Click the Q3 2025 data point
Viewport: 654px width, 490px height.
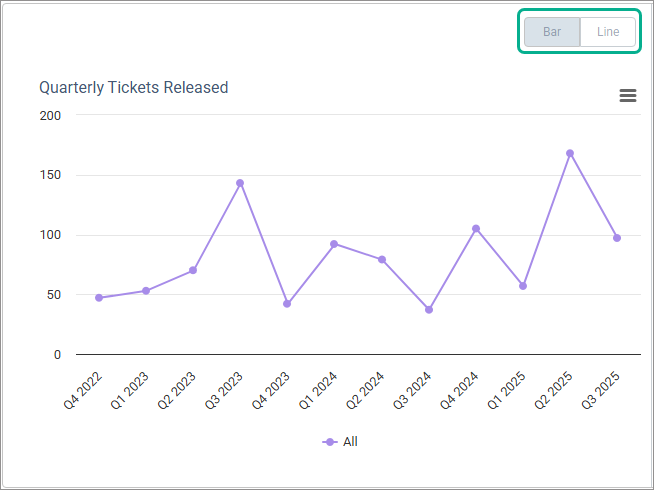tap(617, 238)
